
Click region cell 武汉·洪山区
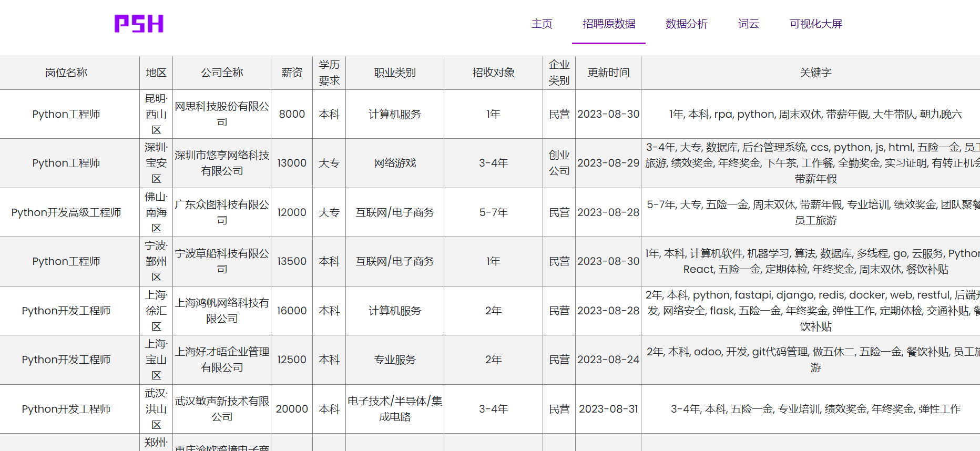pyautogui.click(x=156, y=409)
